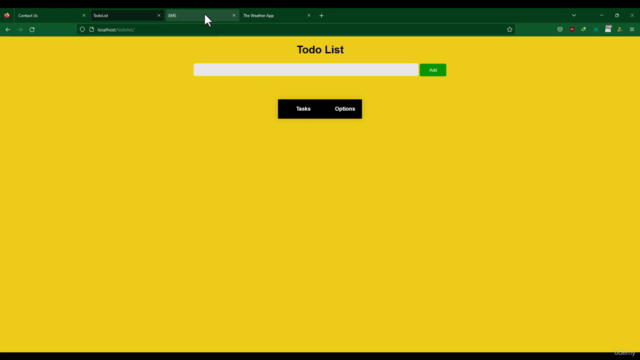Bookmark this page with the star
Viewport: 640px width, 360px height.
click(509, 29)
